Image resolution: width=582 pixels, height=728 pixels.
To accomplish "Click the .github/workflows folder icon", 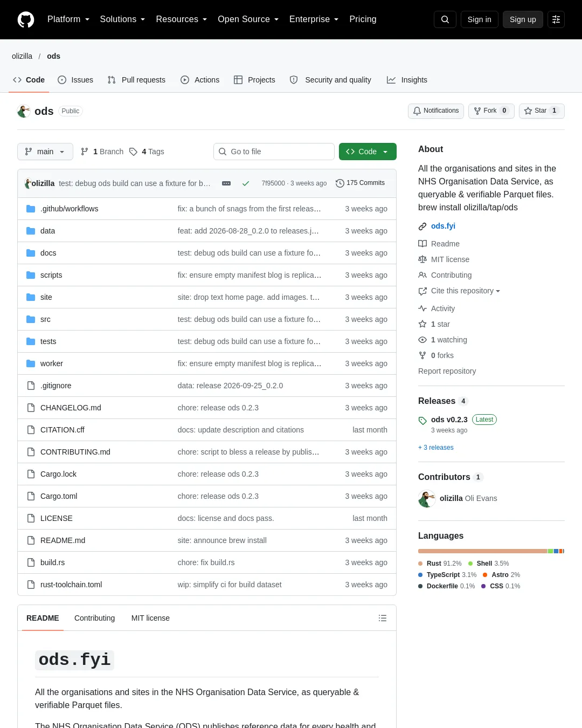I will [x=31, y=209].
